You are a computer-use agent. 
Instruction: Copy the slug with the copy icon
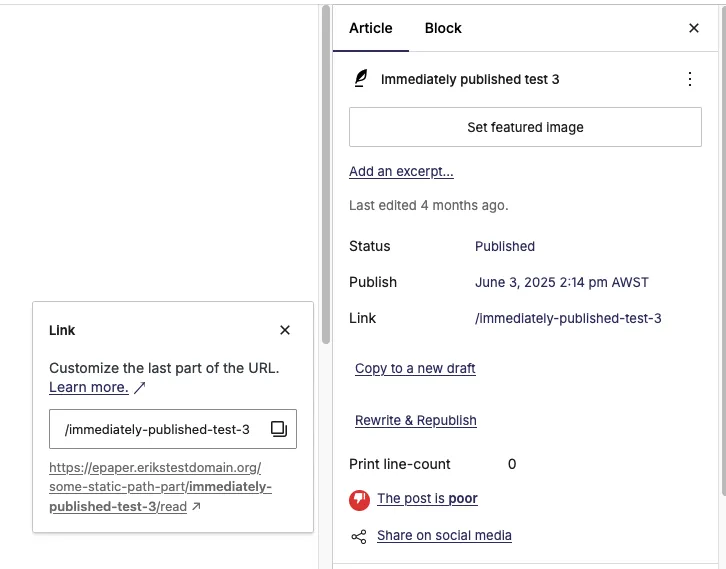coord(279,429)
